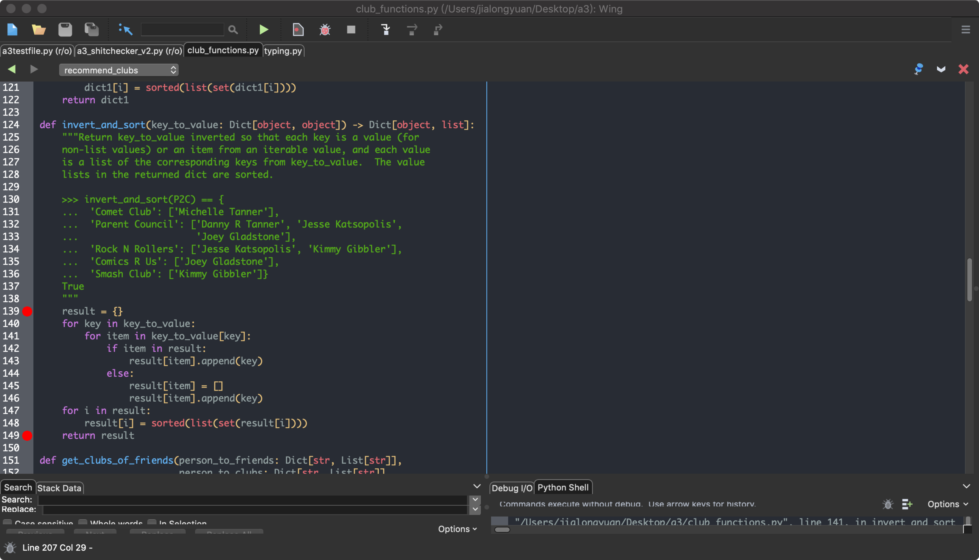The height and width of the screenshot is (560, 979).
Task: Switch to the a3testfile.py tab
Action: click(x=37, y=51)
